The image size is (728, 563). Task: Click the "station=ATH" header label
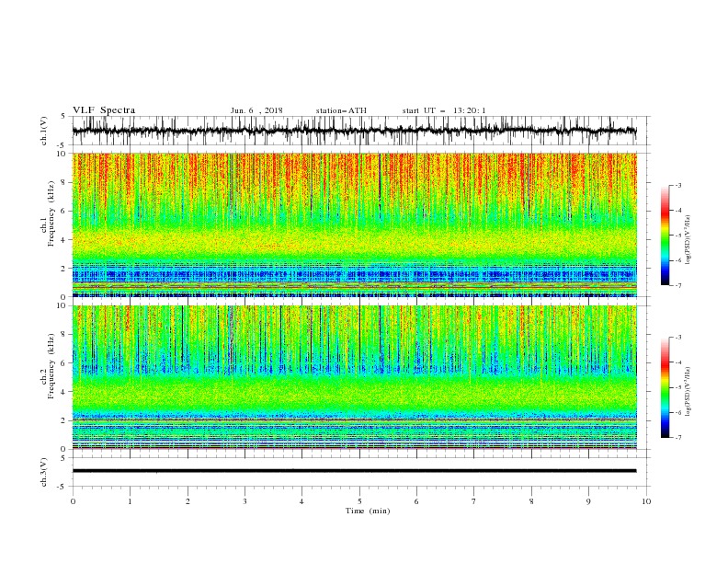pos(341,110)
